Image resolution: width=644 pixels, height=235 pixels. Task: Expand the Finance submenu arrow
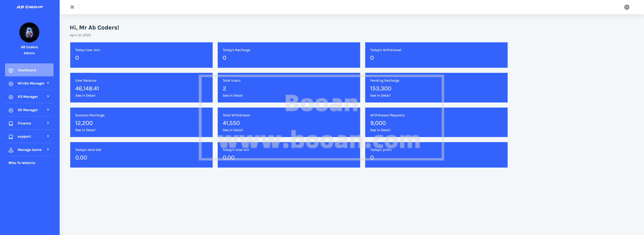click(x=48, y=123)
